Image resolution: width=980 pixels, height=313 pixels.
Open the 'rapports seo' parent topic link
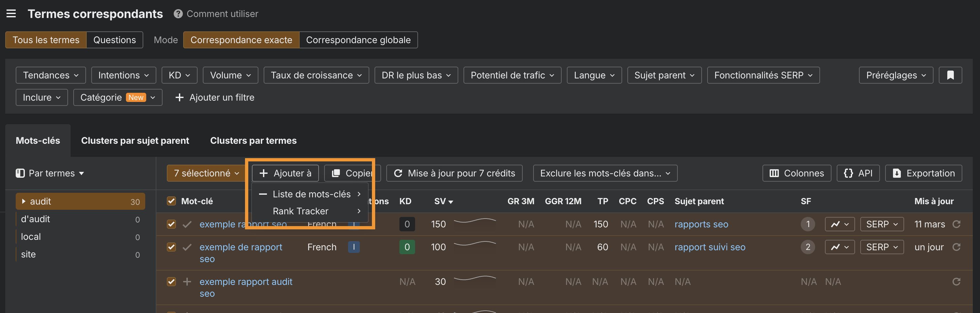(701, 224)
